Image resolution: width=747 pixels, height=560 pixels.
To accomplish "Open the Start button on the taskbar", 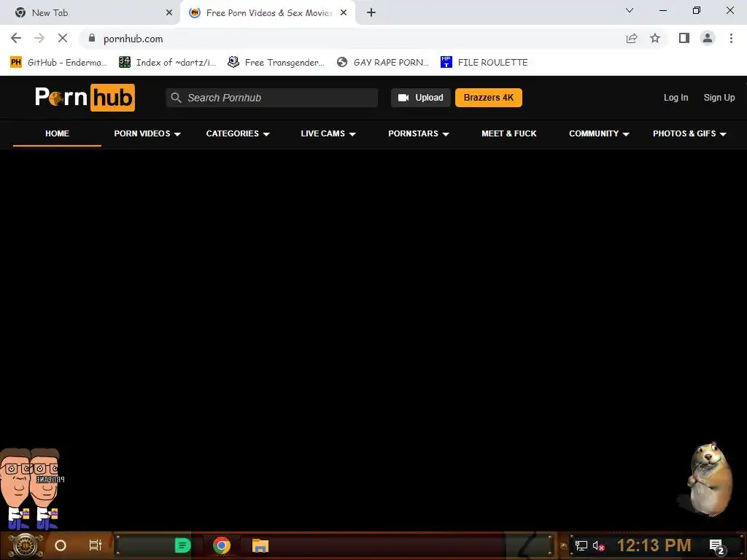I will click(x=25, y=545).
